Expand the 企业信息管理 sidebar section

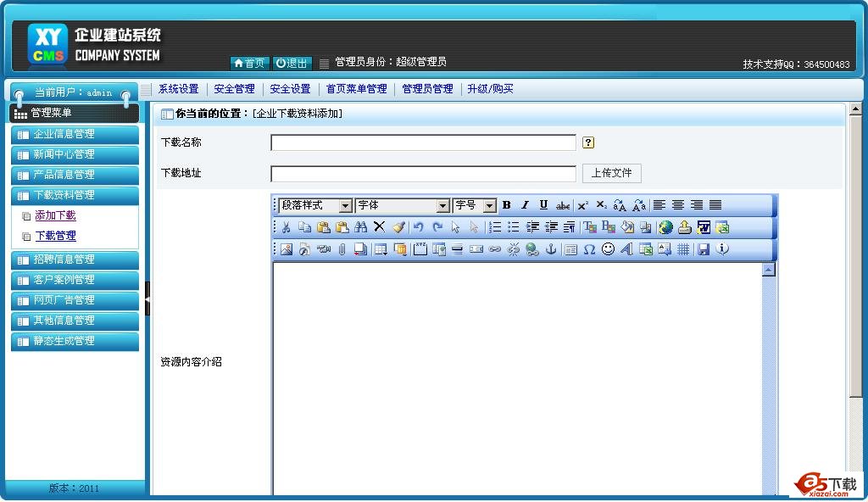[x=75, y=134]
